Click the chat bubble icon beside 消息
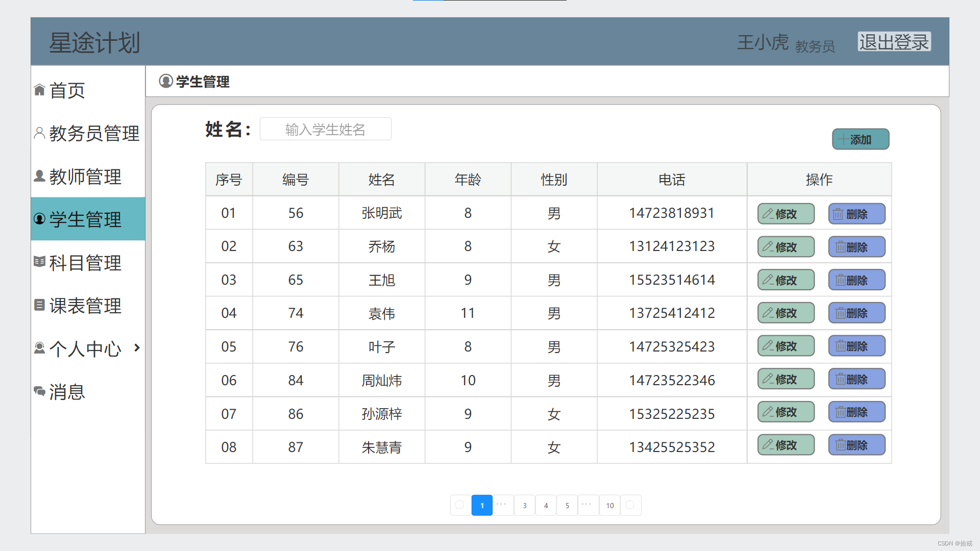The width and height of the screenshot is (980, 551). click(x=39, y=391)
